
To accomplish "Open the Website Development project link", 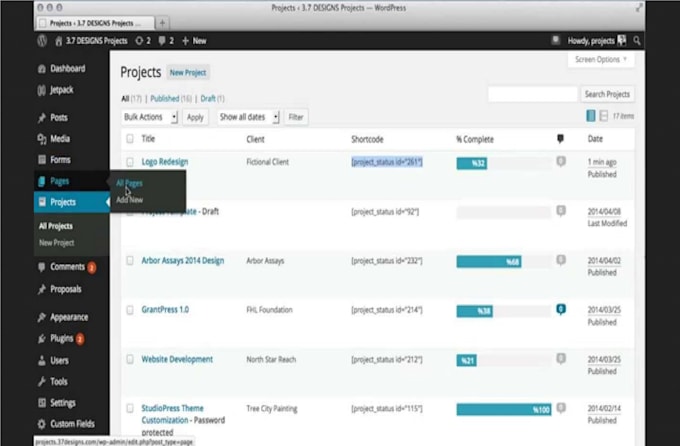I will coord(177,359).
